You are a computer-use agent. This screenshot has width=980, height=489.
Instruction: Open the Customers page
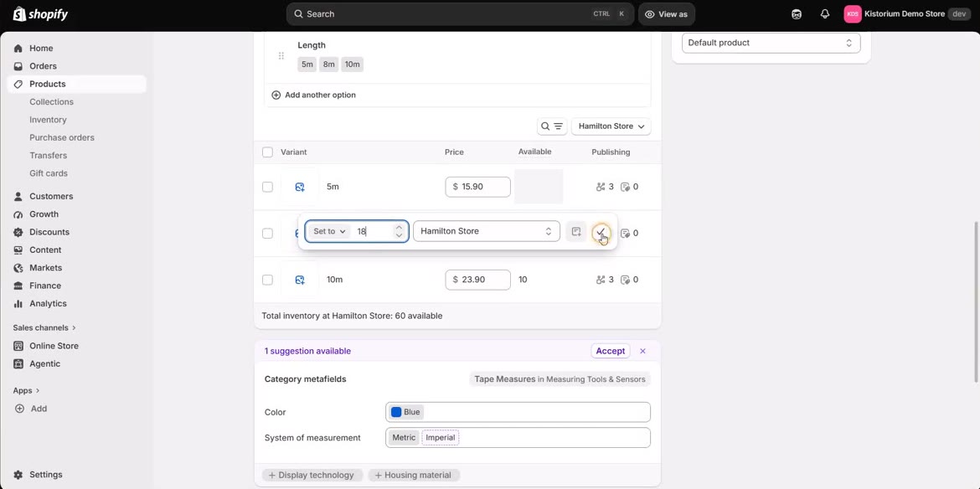click(50, 196)
